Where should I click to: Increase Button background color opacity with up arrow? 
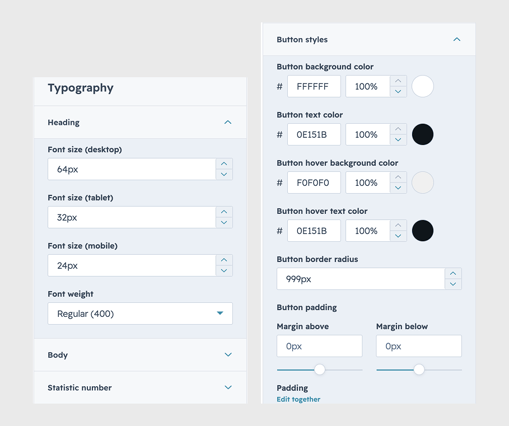[x=398, y=81]
